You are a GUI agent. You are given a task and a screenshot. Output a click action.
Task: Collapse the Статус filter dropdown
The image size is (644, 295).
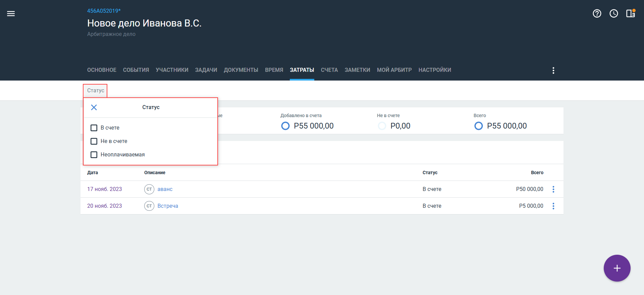tap(96, 91)
